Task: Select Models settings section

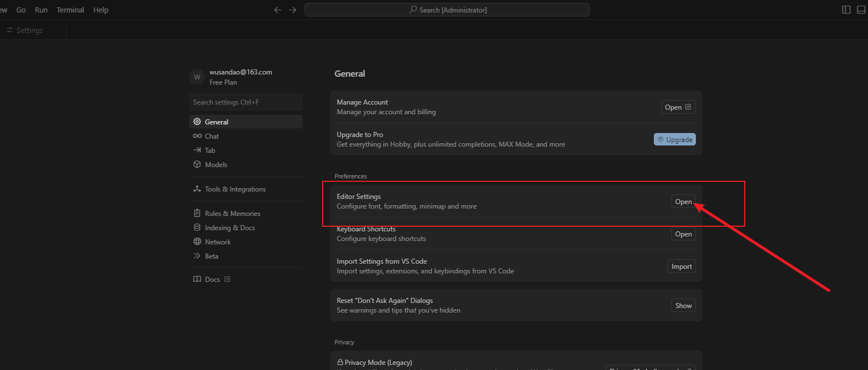Action: pos(246,164)
